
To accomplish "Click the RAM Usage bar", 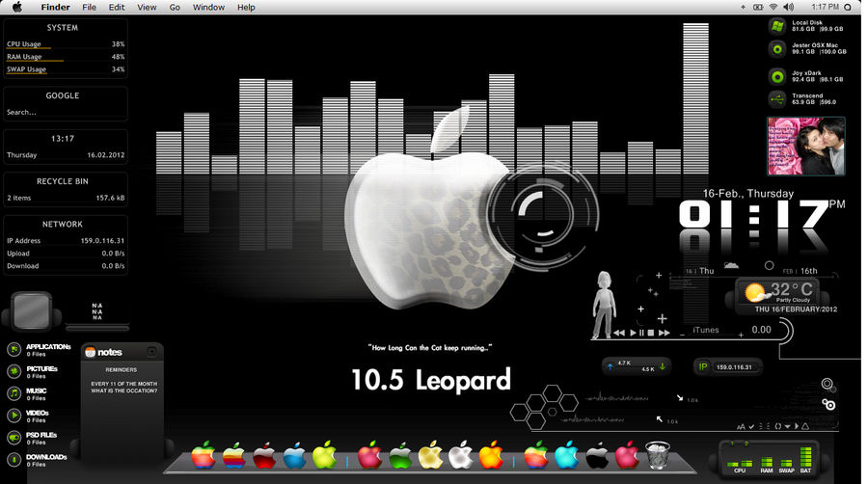I will [35, 61].
